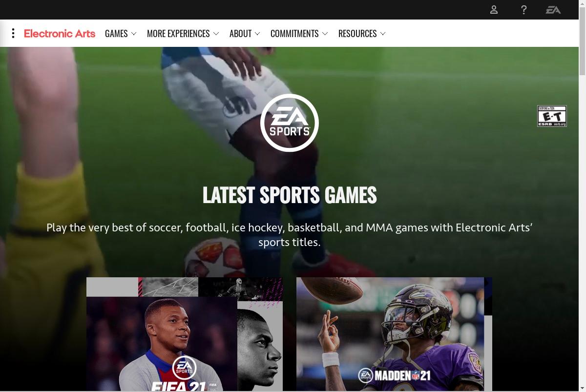Click the help question mark icon
Image resolution: width=586 pixels, height=392 pixels.
523,10
